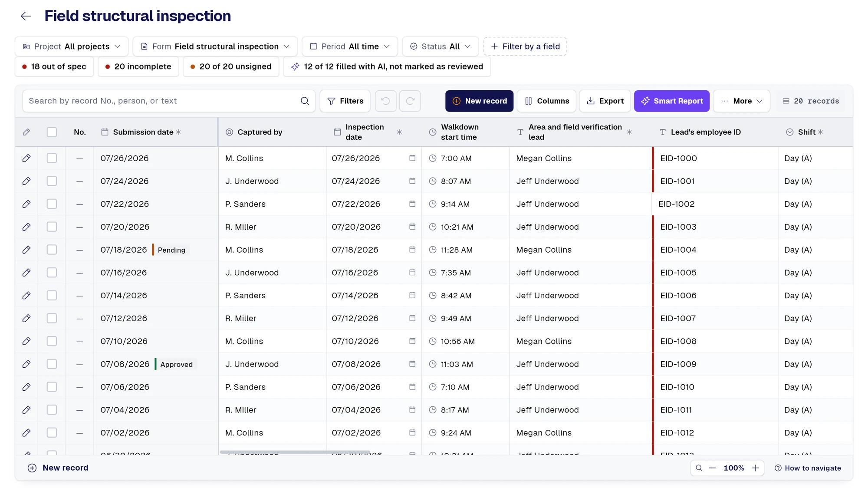Select the 20 of 20 unsigned chip
868x488 pixels.
231,67
